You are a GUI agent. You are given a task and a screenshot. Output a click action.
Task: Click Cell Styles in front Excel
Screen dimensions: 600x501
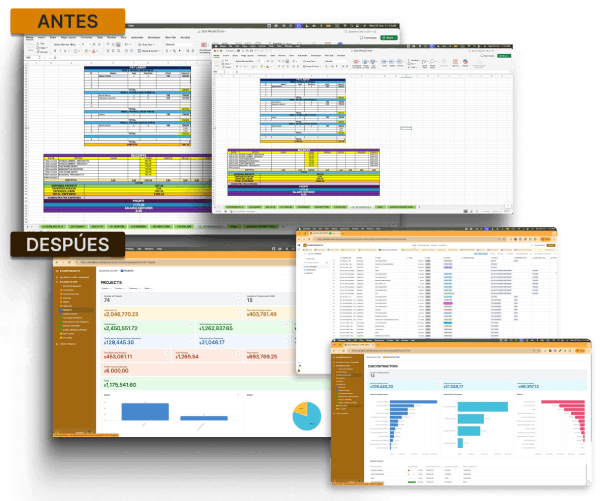(x=373, y=63)
